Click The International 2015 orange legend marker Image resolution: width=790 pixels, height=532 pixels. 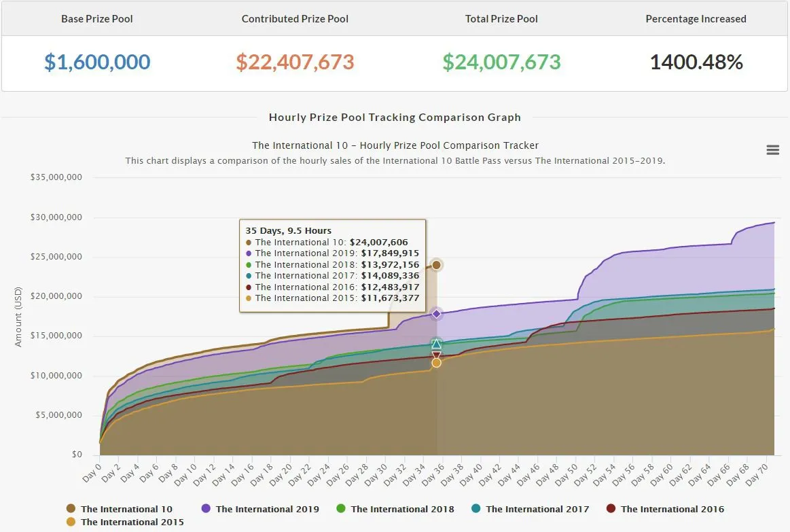(71, 521)
